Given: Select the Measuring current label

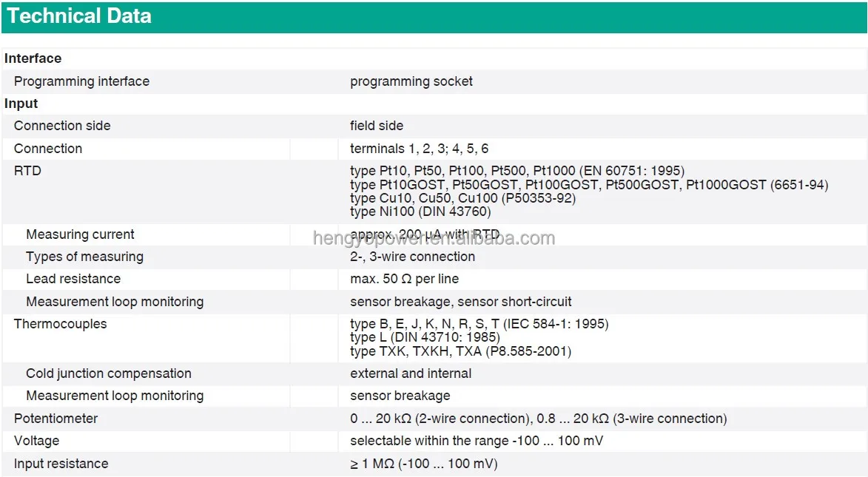Looking at the screenshot, I should click(80, 234).
